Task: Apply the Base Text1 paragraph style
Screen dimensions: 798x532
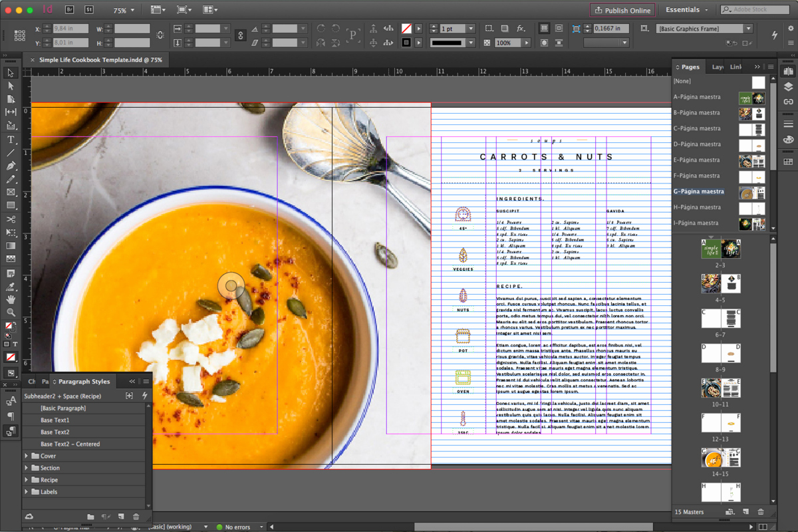Action: [x=83, y=420]
